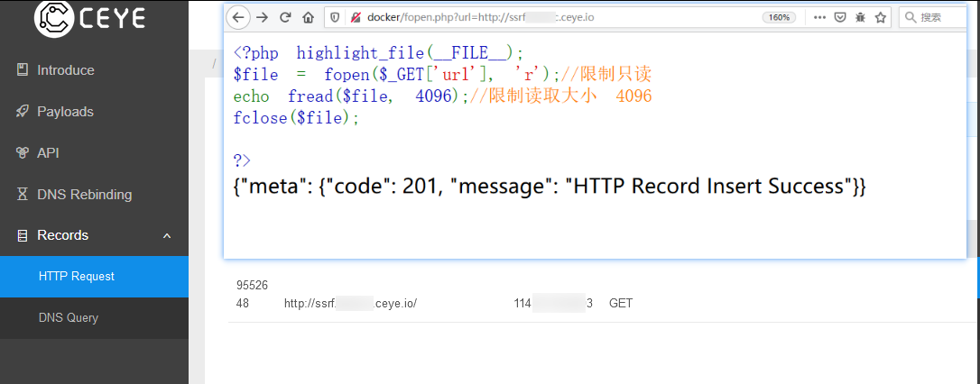
Task: Click the fclose($file) code line
Action: point(296,117)
